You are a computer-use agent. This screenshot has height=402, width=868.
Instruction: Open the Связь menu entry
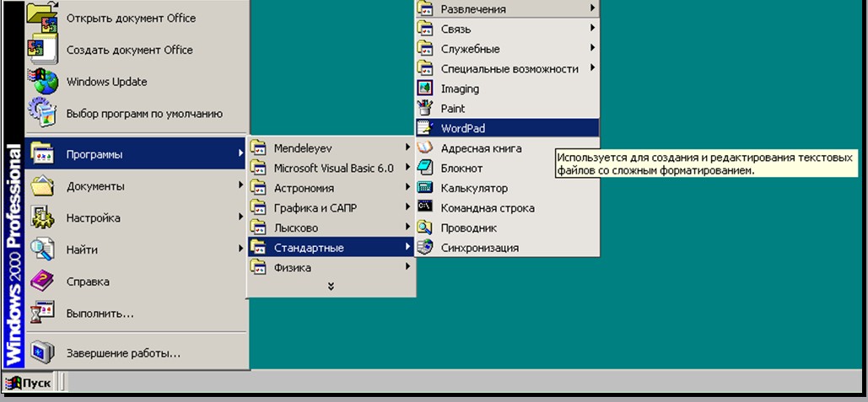click(x=507, y=29)
